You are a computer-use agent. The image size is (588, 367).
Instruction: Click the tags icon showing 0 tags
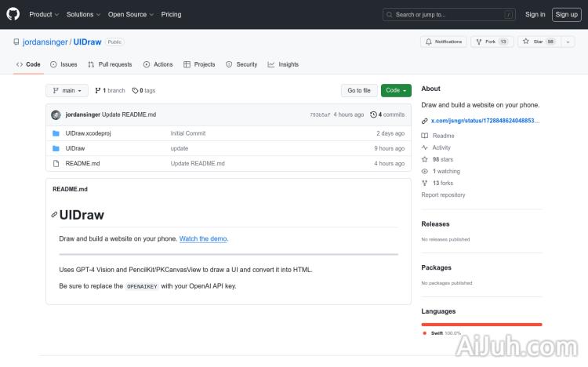tap(135, 90)
